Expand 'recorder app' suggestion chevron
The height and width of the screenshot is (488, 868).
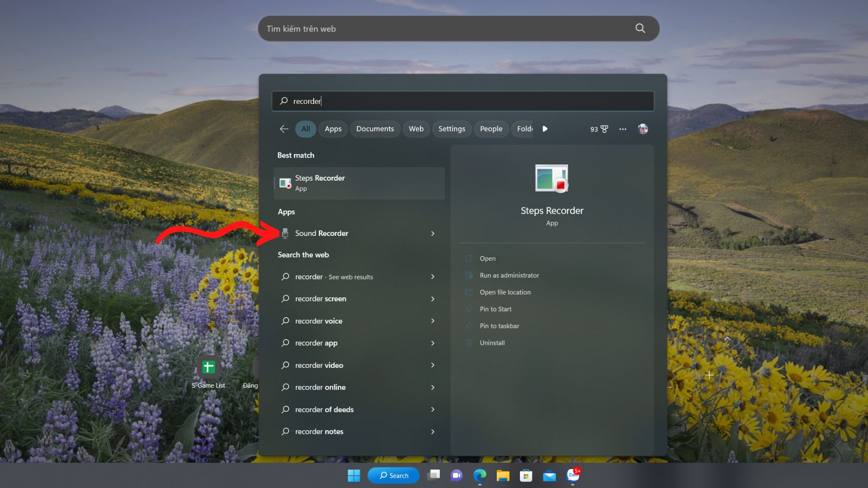[x=433, y=343]
